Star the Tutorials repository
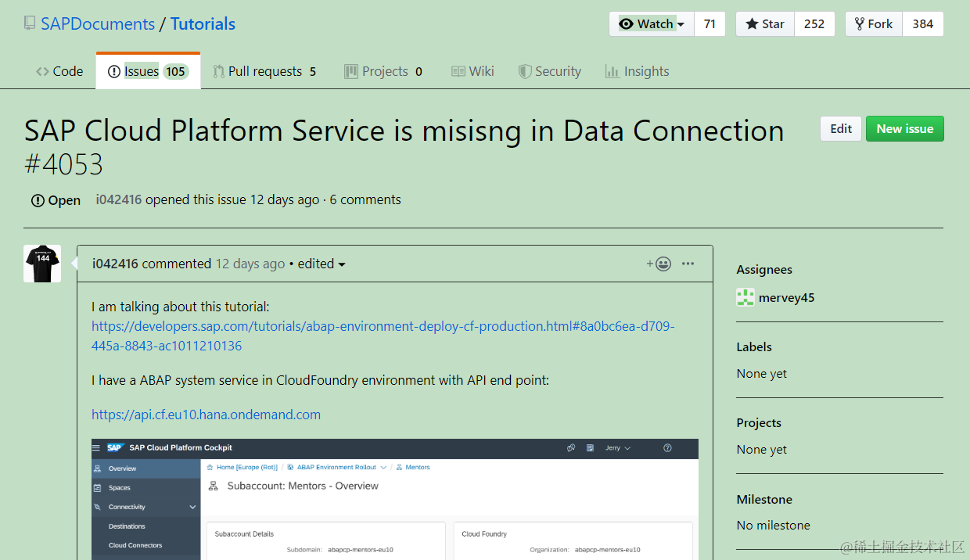This screenshot has width=970, height=560. point(765,23)
